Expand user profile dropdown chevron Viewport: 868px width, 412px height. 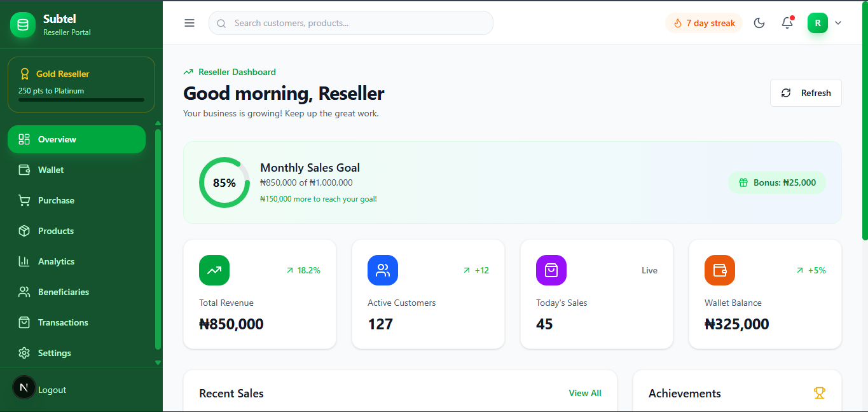click(838, 23)
